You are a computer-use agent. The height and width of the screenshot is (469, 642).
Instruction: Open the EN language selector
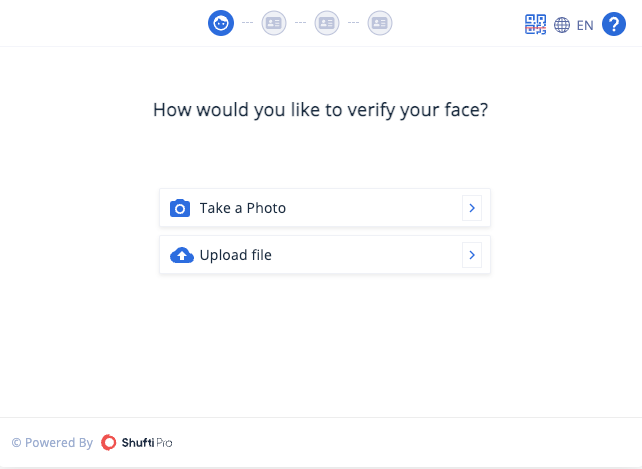(x=585, y=25)
